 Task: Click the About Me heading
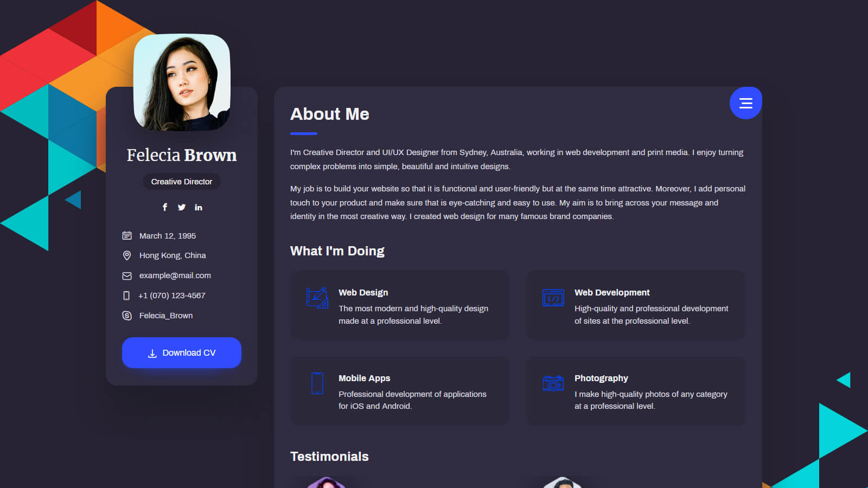tap(329, 114)
